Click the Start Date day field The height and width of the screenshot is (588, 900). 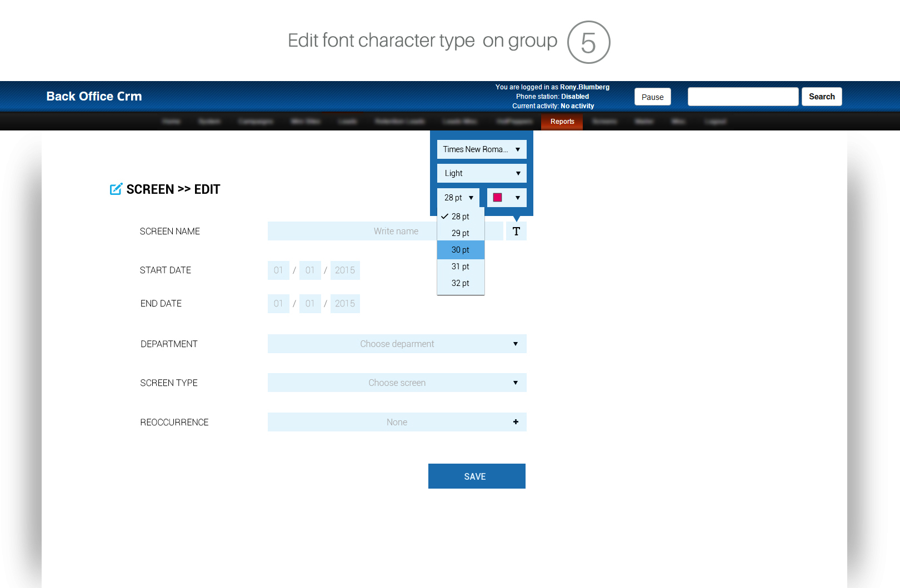pyautogui.click(x=278, y=270)
